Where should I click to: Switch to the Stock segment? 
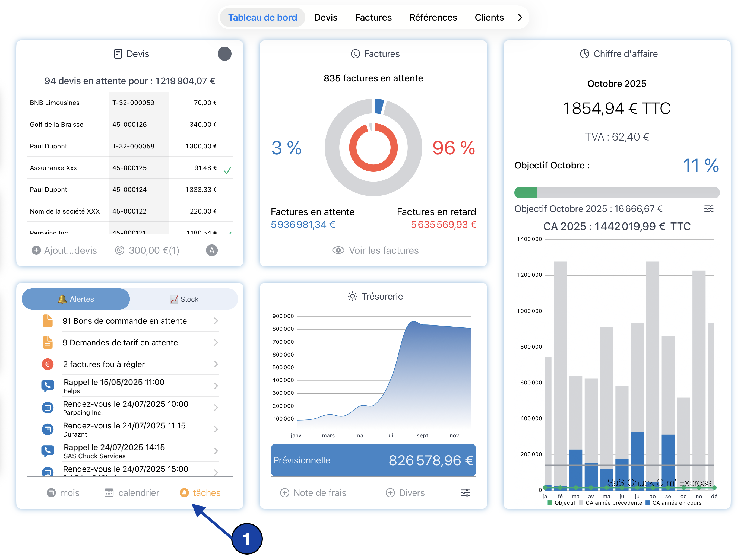click(184, 299)
